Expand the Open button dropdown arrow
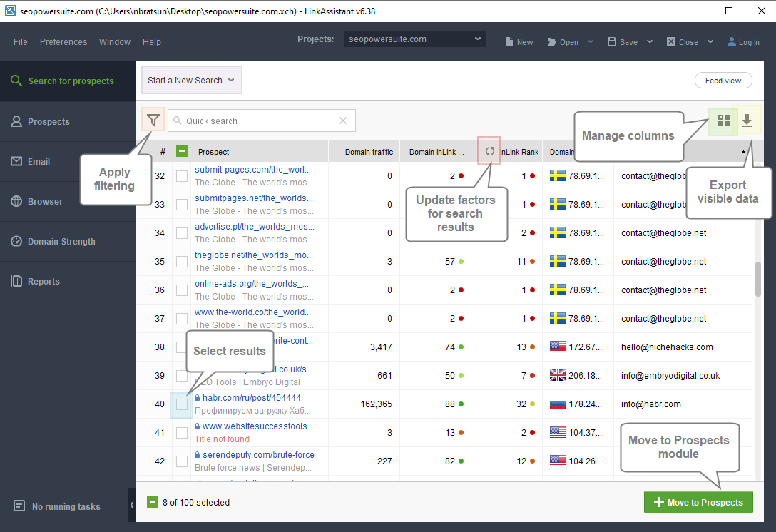 591,41
